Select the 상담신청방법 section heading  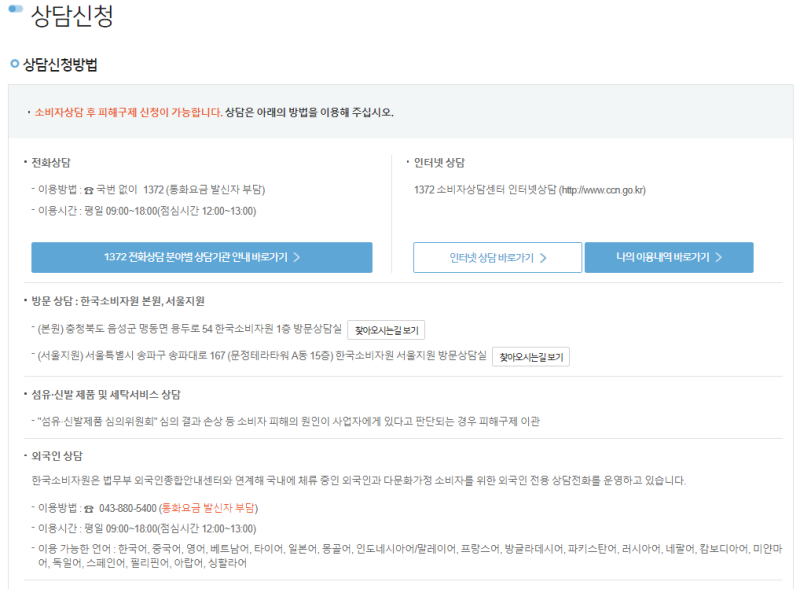60,65
